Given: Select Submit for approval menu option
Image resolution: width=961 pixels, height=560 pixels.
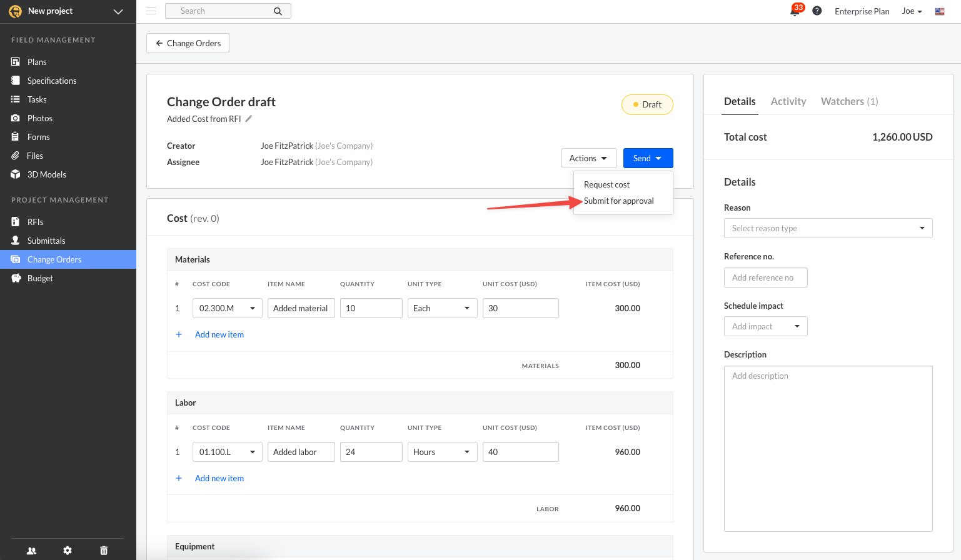Looking at the screenshot, I should point(618,201).
